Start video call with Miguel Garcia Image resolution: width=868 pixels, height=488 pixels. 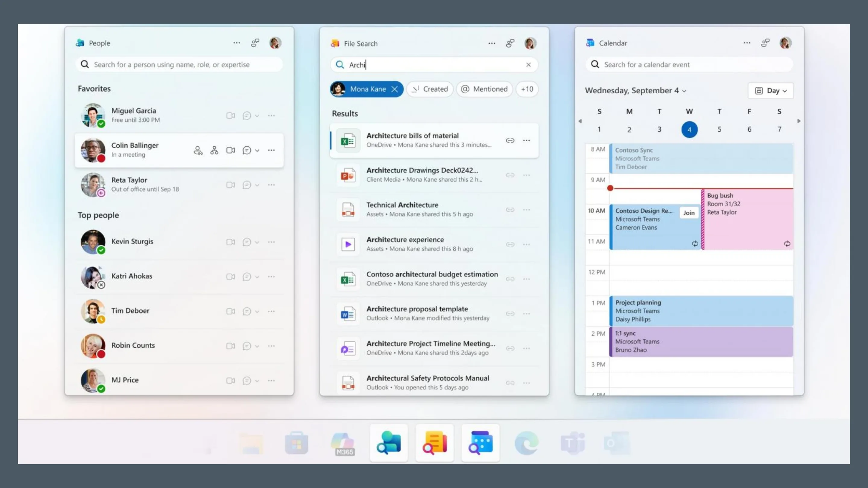pos(231,115)
